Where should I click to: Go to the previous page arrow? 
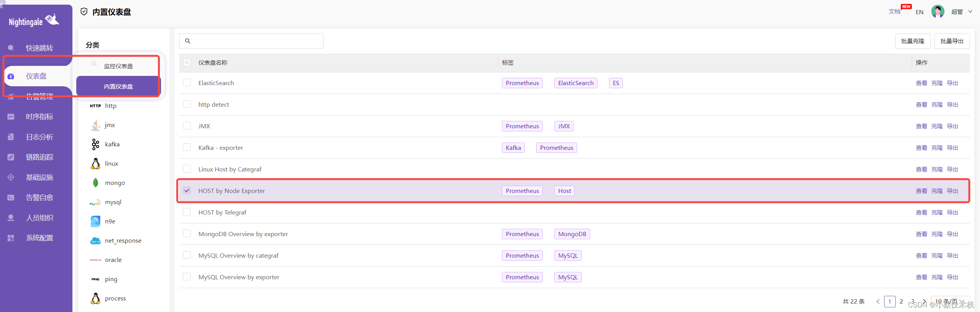pos(878,301)
